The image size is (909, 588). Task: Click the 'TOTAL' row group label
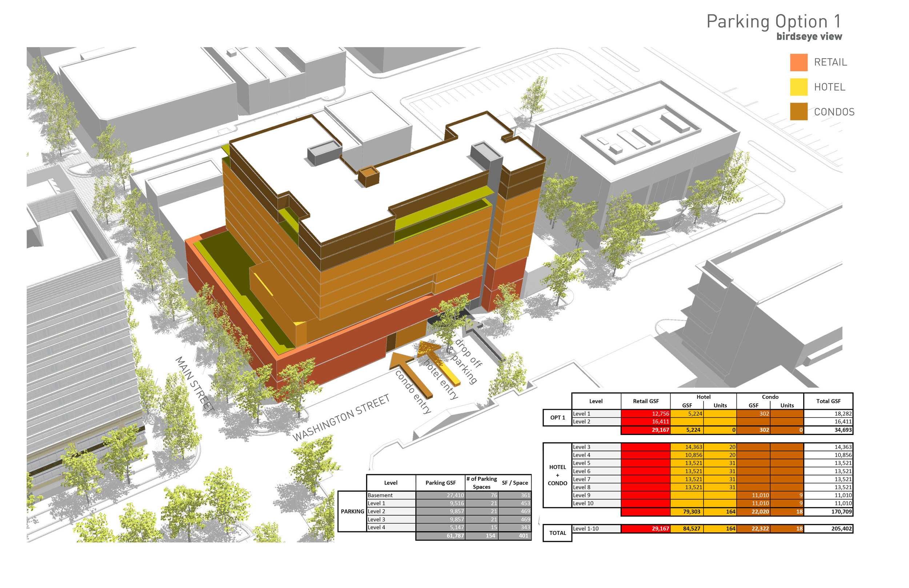point(557,533)
